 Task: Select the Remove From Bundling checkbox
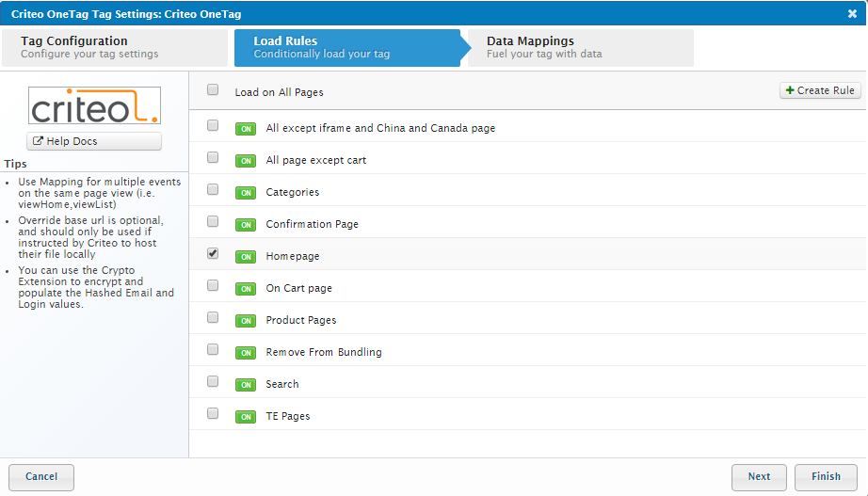tap(213, 349)
